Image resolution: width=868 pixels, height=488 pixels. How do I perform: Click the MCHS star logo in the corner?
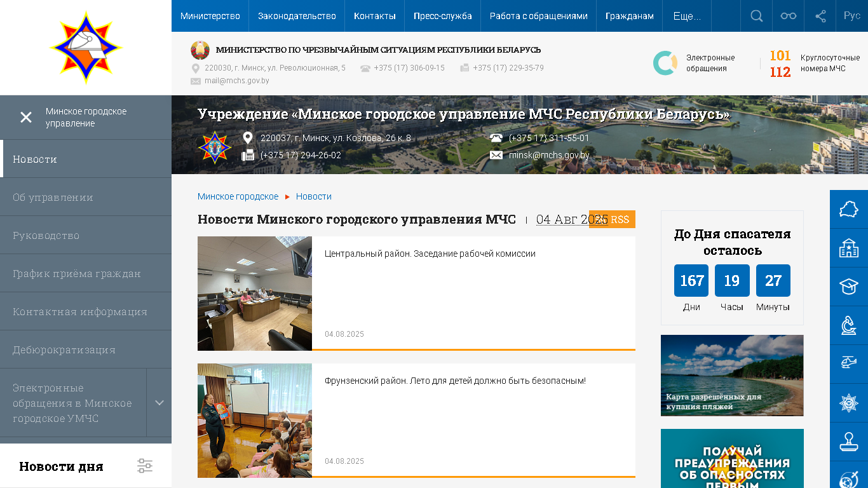click(86, 47)
